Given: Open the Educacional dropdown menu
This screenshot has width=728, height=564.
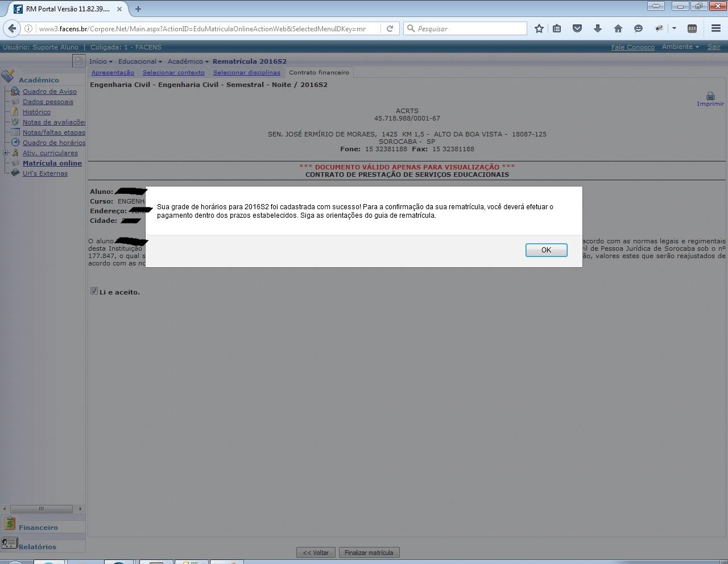Looking at the screenshot, I should coord(140,61).
